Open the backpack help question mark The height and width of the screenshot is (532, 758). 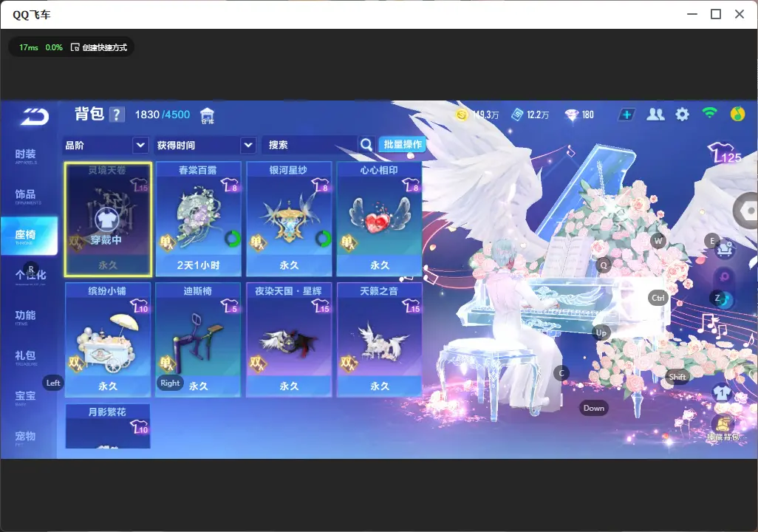click(x=117, y=115)
